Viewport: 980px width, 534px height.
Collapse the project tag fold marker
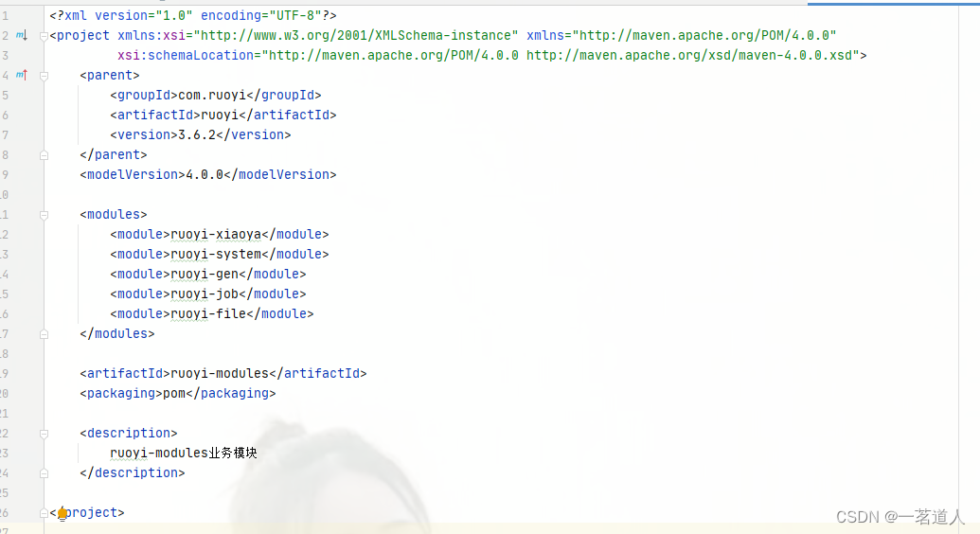[x=44, y=36]
